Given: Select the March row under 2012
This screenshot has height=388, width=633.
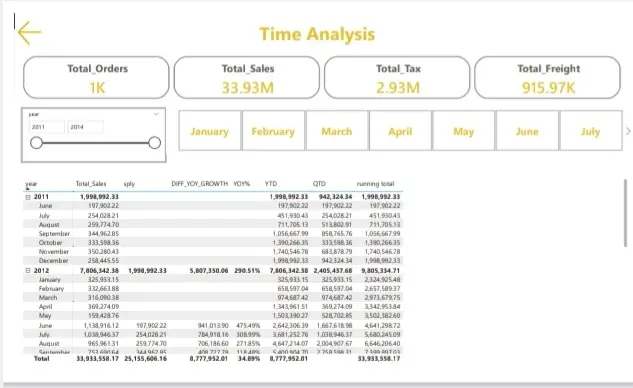Looking at the screenshot, I should [x=213, y=298].
